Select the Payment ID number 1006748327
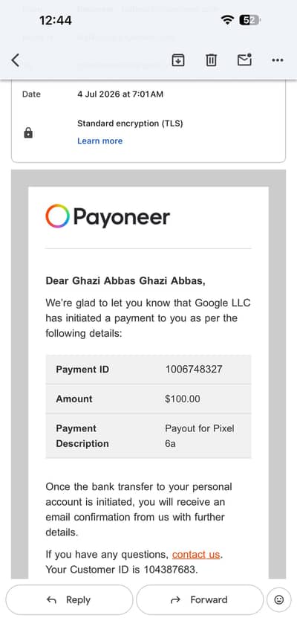 click(194, 370)
